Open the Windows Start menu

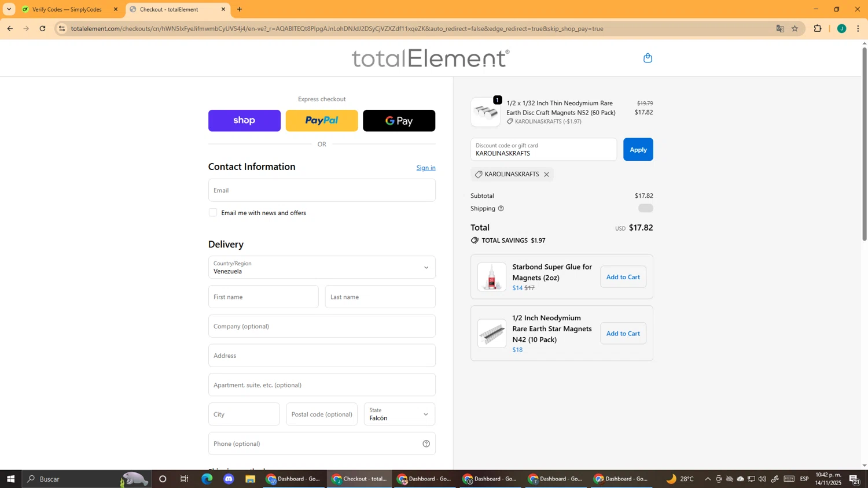10,479
